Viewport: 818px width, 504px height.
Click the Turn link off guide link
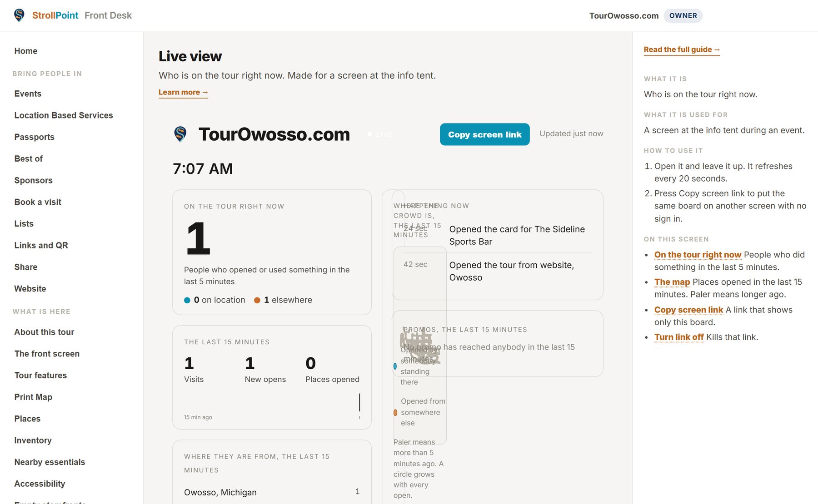click(679, 337)
